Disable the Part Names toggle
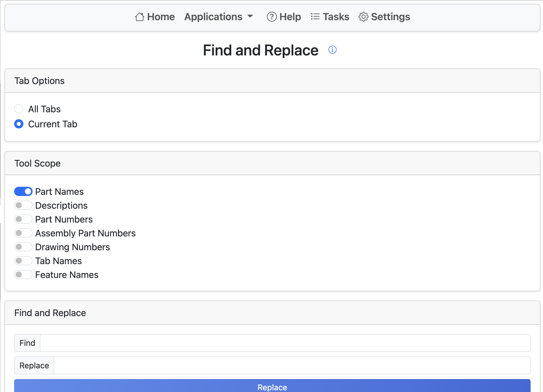The width and height of the screenshot is (543, 392). [23, 191]
